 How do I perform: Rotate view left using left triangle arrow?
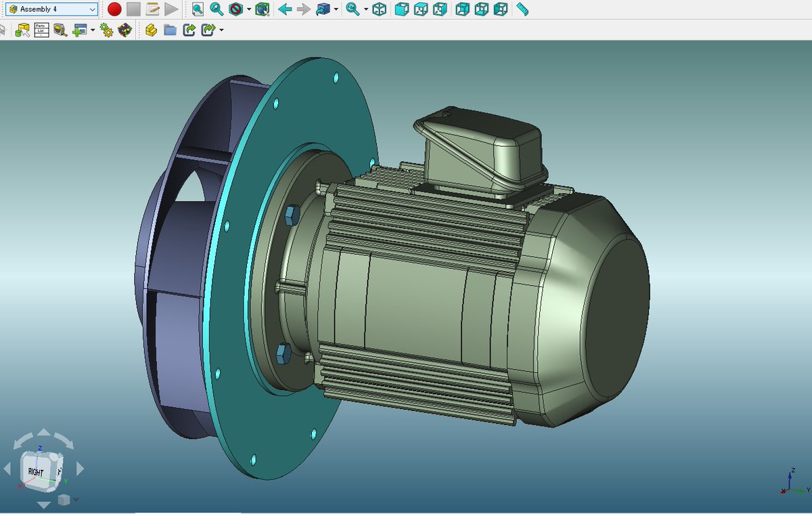coord(7,468)
